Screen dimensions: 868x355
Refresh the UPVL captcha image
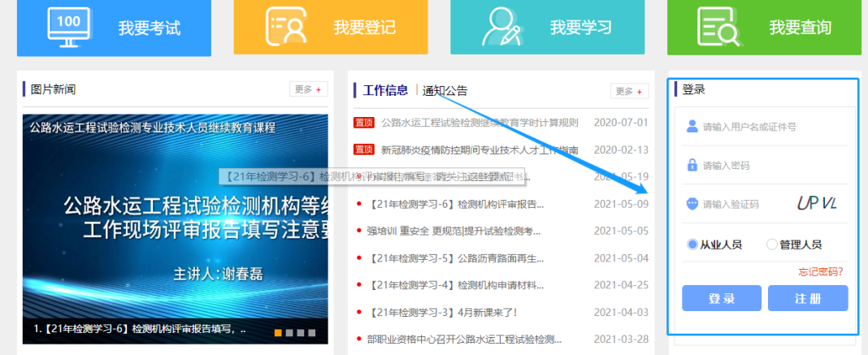[x=816, y=203]
